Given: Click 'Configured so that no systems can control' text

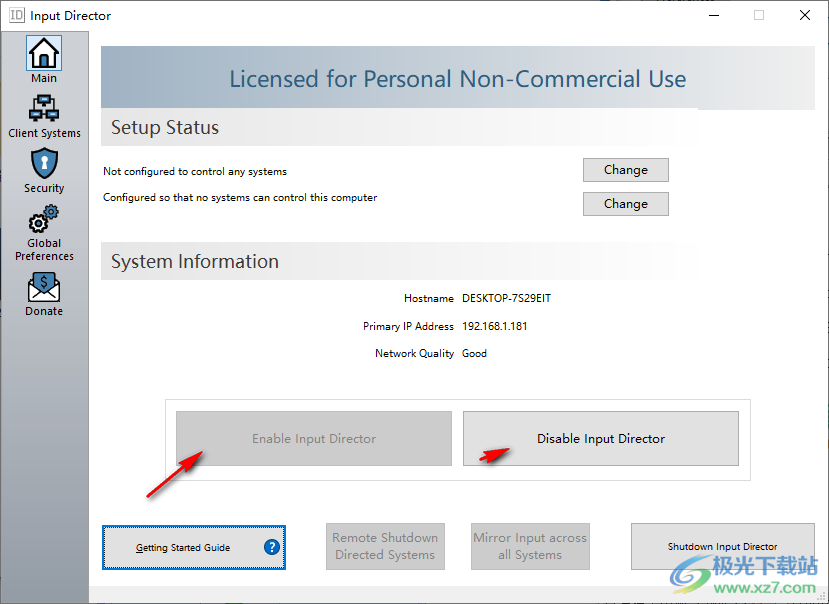Looking at the screenshot, I should (x=240, y=197).
